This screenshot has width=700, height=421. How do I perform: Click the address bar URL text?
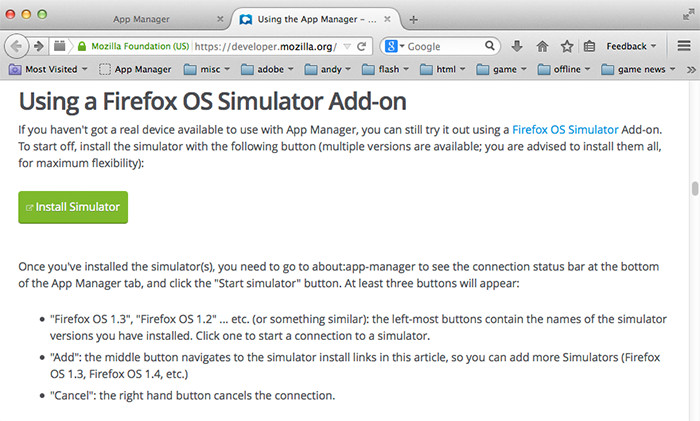266,46
